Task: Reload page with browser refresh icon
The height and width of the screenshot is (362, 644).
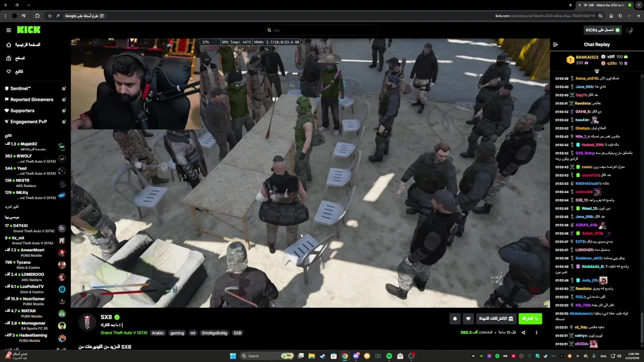Action: pyautogui.click(x=620, y=16)
